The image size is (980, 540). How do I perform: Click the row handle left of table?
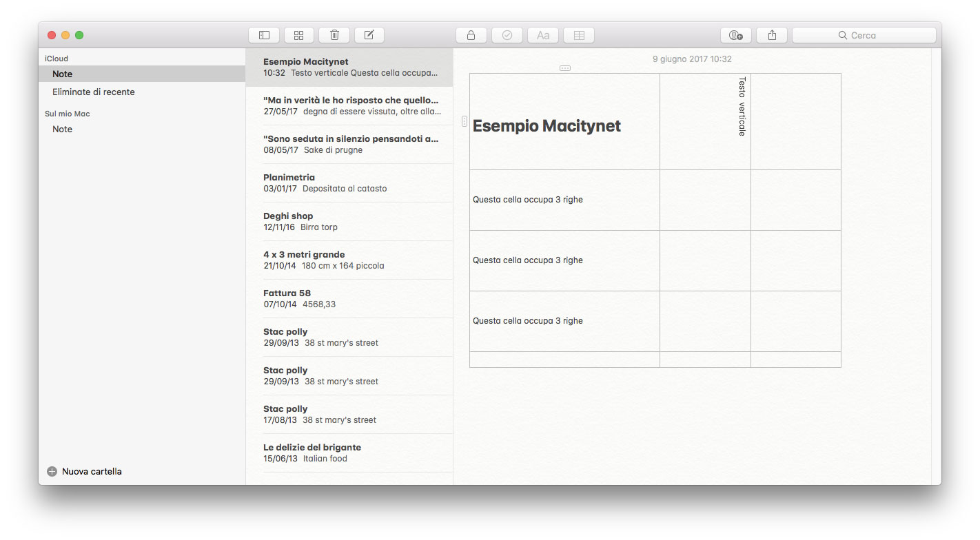[465, 121]
